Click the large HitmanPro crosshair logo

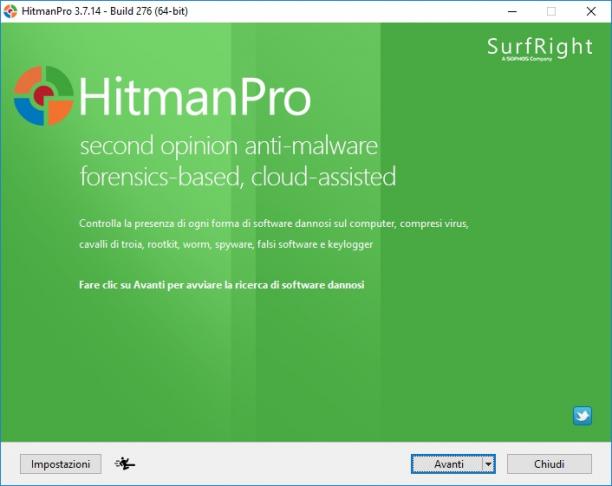pos(43,96)
